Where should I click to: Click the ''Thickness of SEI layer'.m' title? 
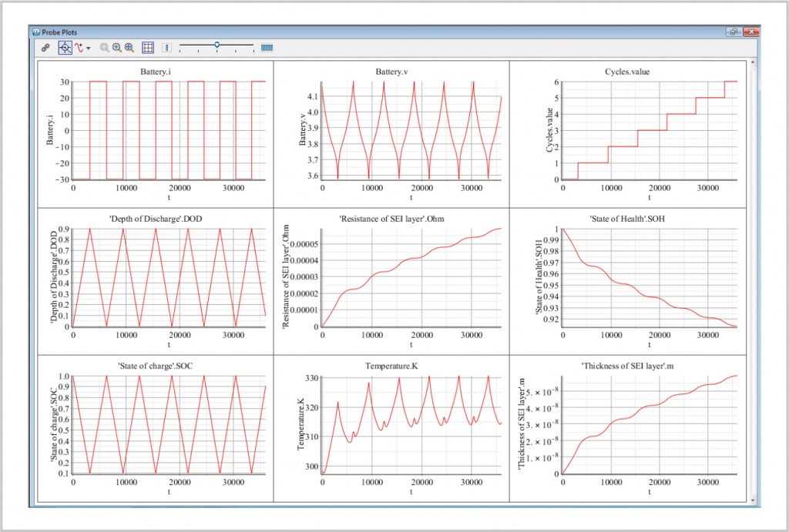point(627,366)
